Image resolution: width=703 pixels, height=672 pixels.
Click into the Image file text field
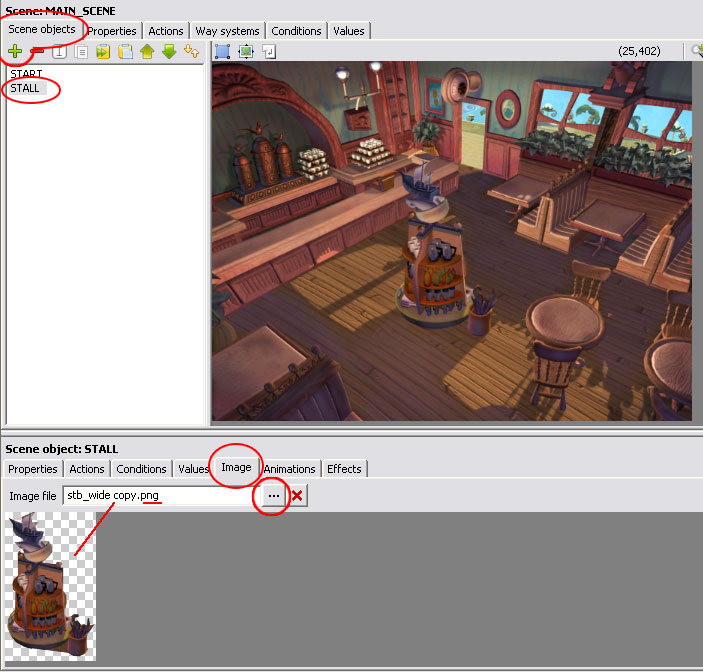point(161,495)
